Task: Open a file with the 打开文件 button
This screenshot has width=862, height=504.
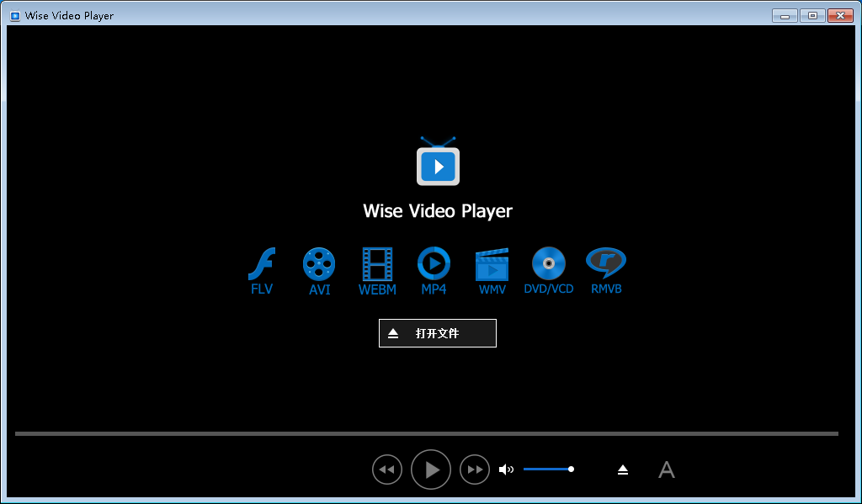Action: pos(438,333)
